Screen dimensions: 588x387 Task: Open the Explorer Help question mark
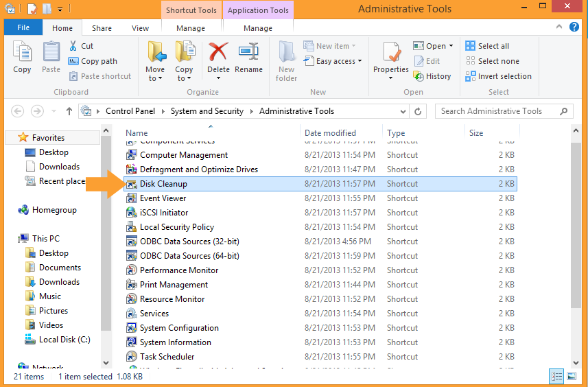[x=574, y=27]
